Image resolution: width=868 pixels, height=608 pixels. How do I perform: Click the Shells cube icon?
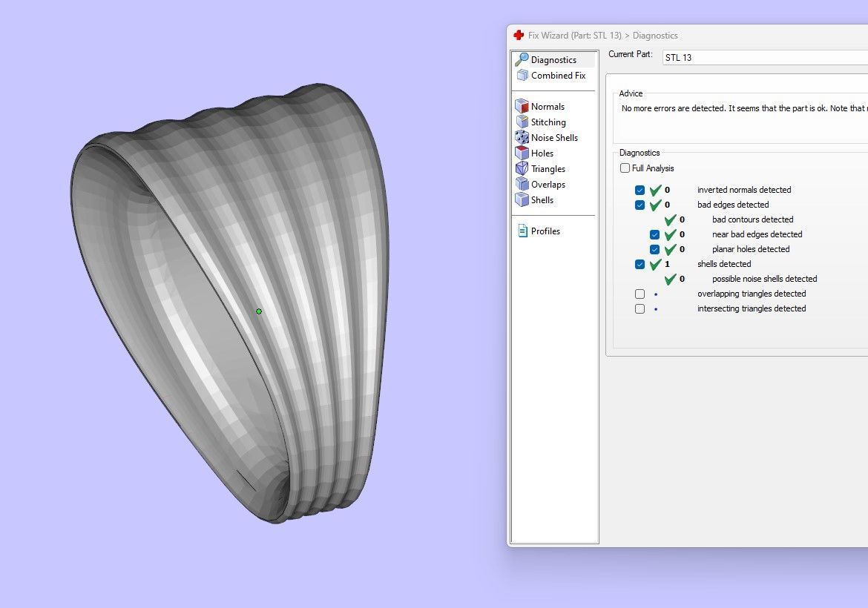522,199
